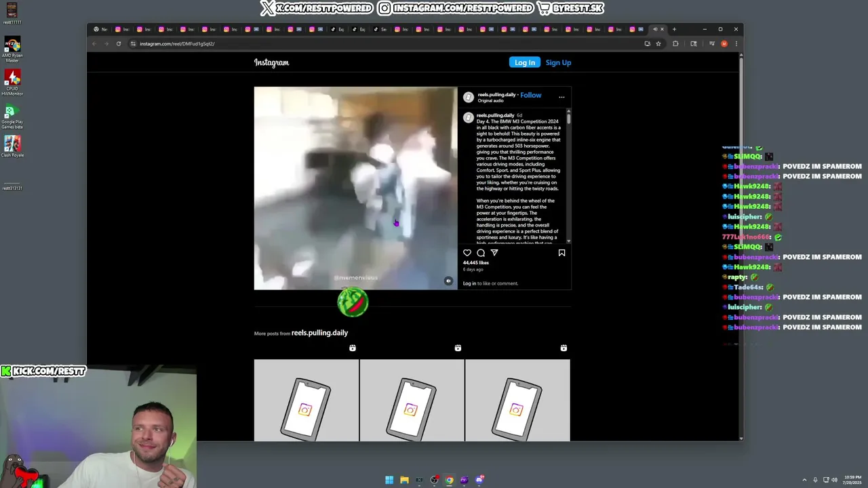Viewport: 868px width, 488px height.
Task: Open the browser Extensions puzzle icon
Action: tap(675, 43)
